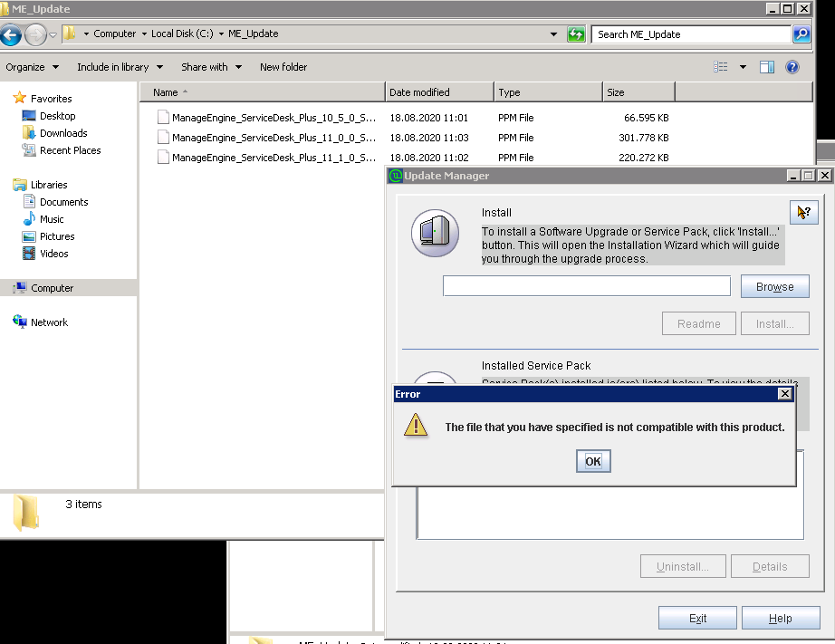The image size is (835, 644).
Task: Open Downloads in the navigation pane
Action: (63, 133)
